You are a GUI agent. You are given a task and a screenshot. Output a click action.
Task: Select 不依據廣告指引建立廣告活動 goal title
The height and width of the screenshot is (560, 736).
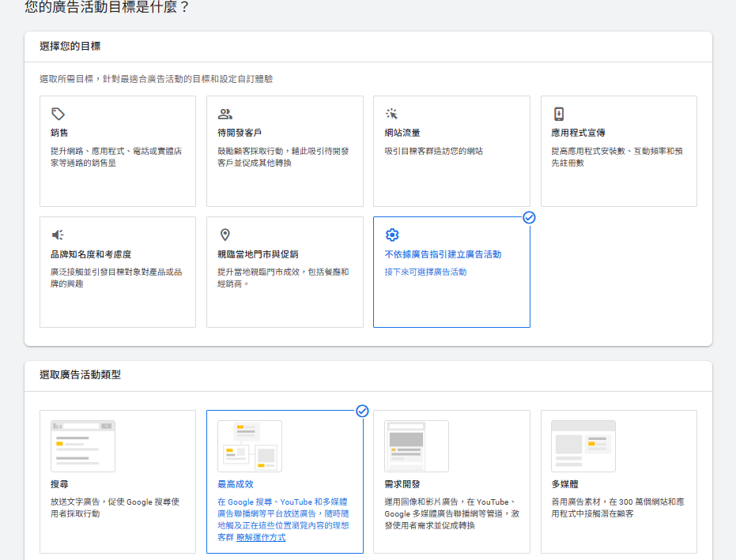pyautogui.click(x=443, y=254)
